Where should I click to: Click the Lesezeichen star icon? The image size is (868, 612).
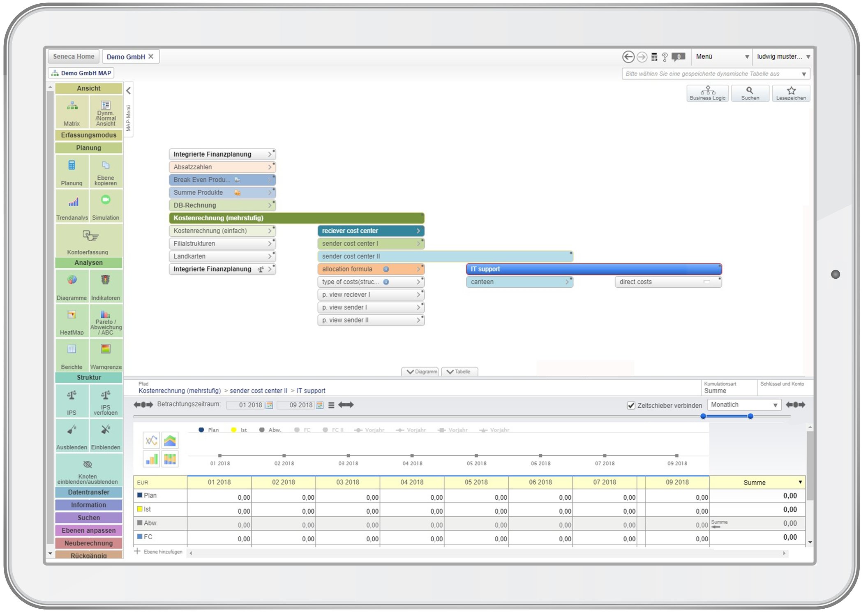pyautogui.click(x=791, y=90)
